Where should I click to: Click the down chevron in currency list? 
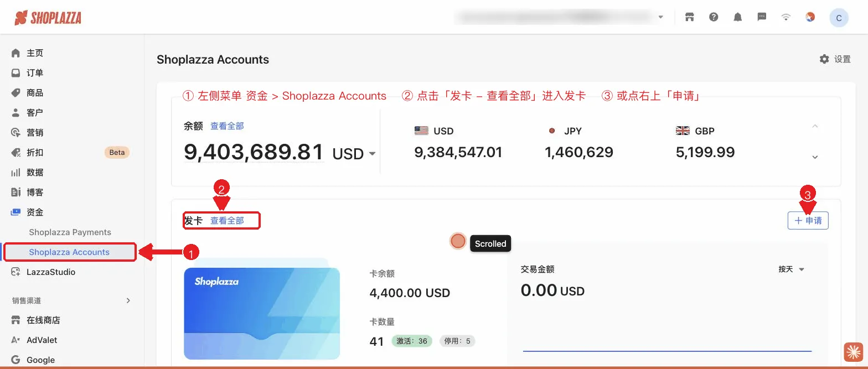tap(815, 157)
